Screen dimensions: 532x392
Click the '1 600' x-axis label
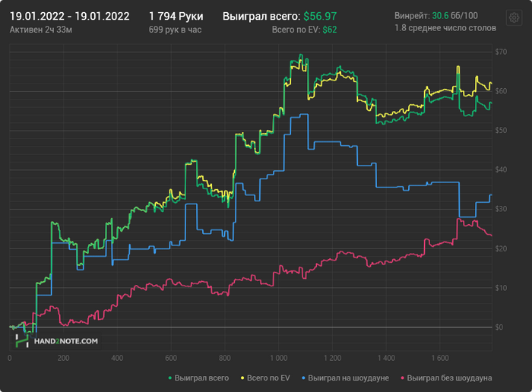440,358
